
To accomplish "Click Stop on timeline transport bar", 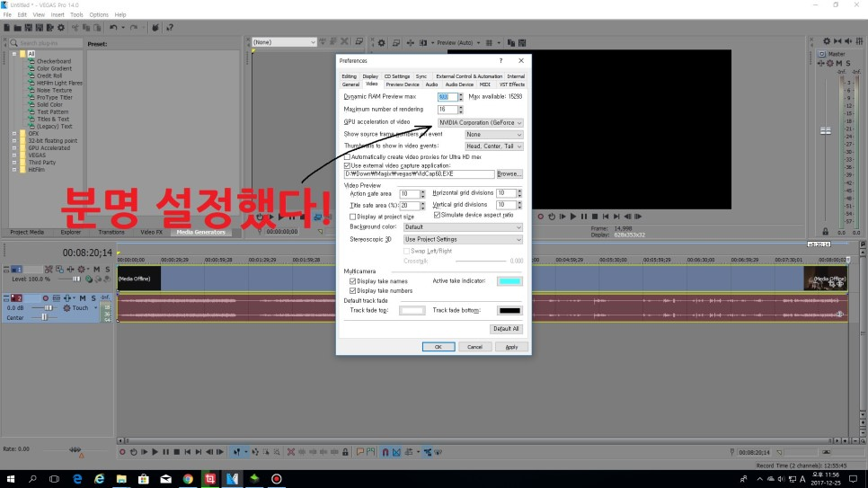I will tap(177, 452).
